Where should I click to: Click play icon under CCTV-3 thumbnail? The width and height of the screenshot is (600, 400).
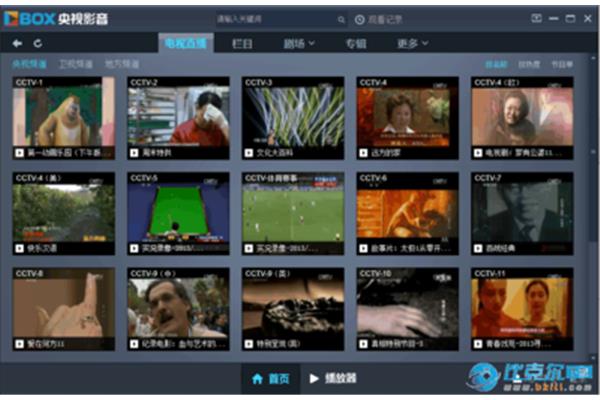click(x=249, y=153)
